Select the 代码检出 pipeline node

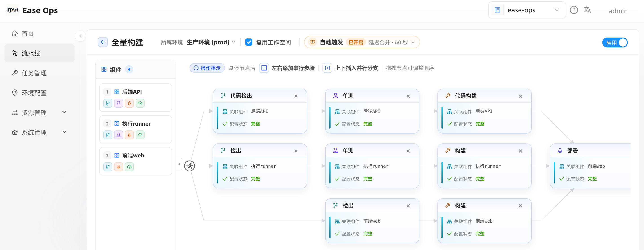(x=260, y=111)
